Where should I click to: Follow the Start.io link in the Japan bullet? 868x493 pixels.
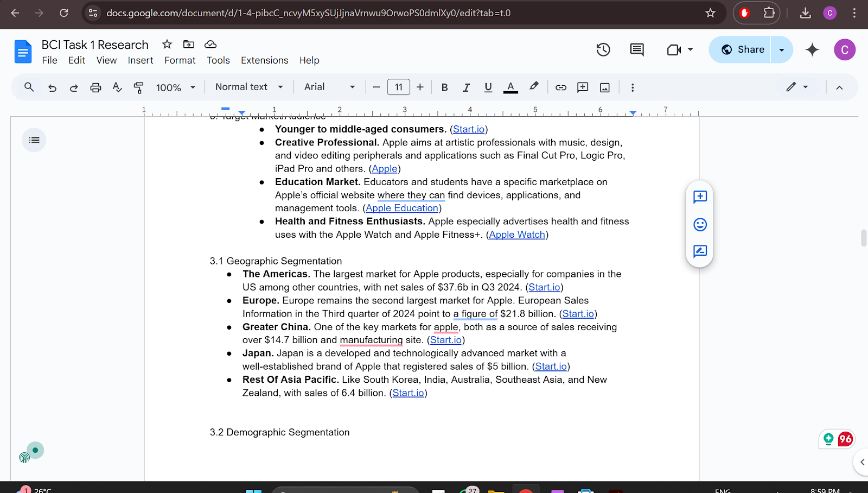pos(551,366)
